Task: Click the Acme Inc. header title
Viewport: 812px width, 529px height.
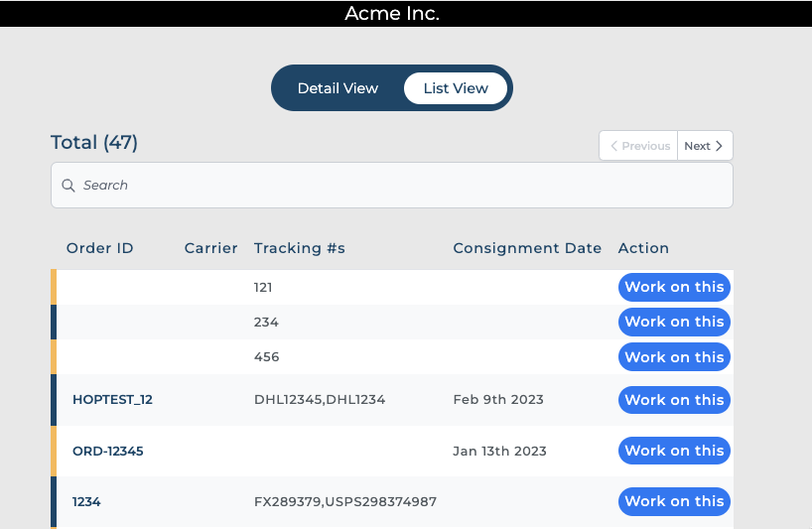Action: pos(392,13)
